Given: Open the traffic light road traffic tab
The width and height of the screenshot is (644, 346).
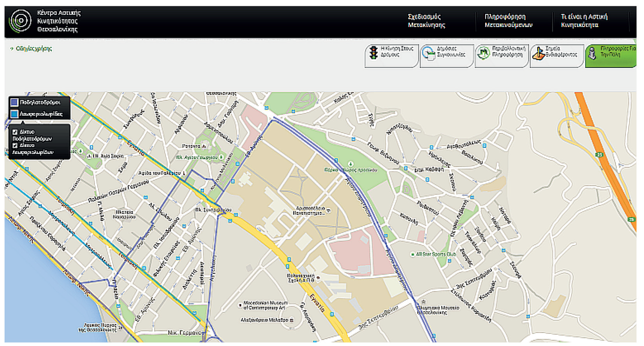Looking at the screenshot, I should [373, 53].
